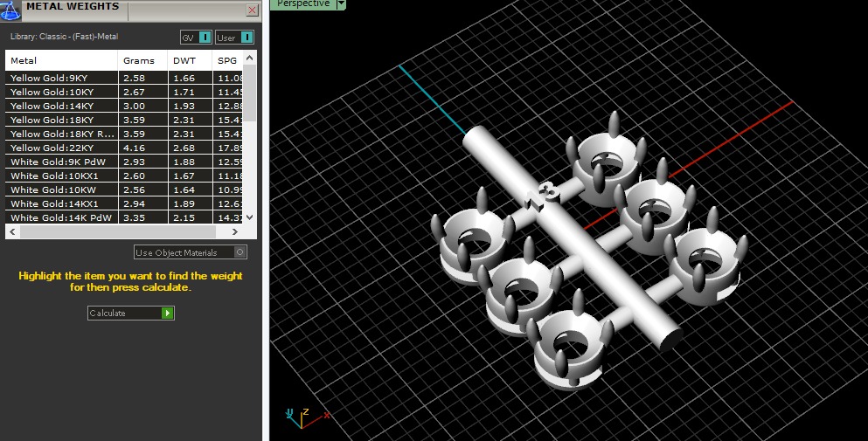Click the 3.00 grams value
The height and width of the screenshot is (441, 868).
tap(134, 106)
